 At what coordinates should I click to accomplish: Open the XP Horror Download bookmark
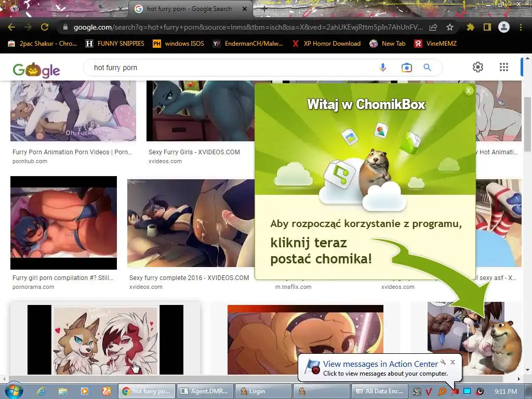click(x=326, y=44)
